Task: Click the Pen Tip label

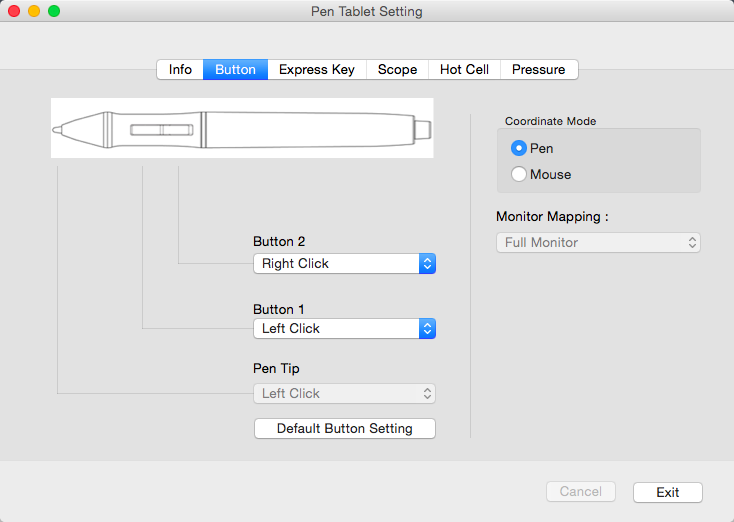Action: tap(276, 369)
